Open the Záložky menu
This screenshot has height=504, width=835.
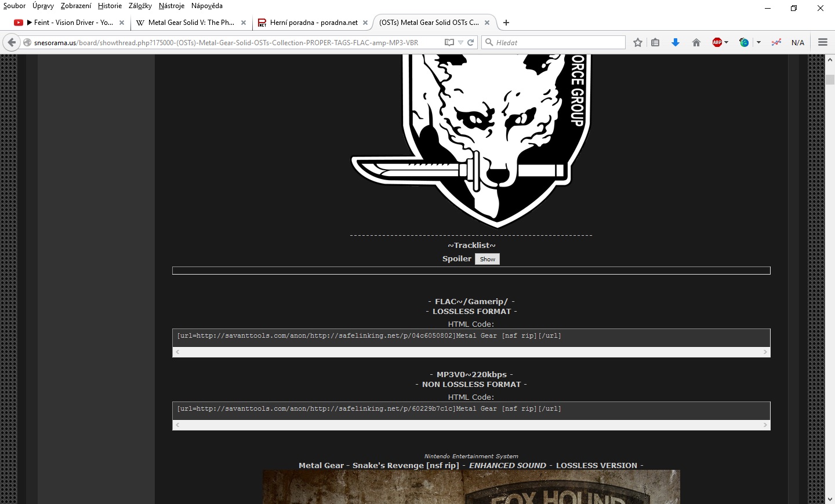click(x=140, y=6)
